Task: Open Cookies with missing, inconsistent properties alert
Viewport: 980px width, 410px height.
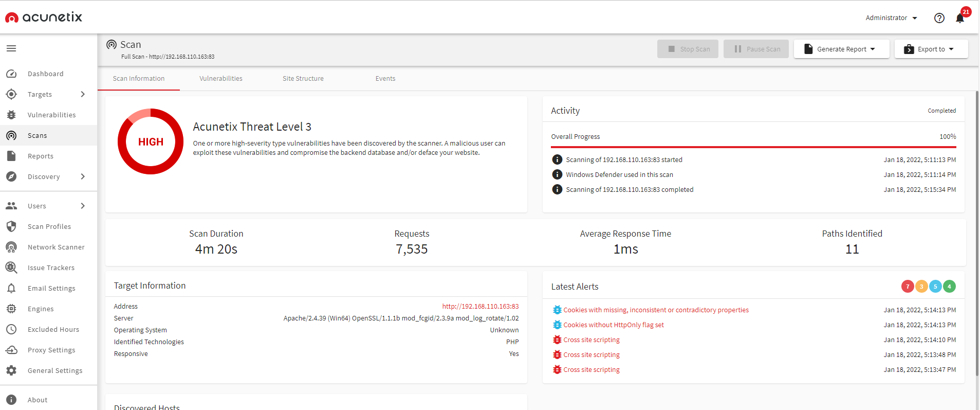Action: [x=656, y=310]
